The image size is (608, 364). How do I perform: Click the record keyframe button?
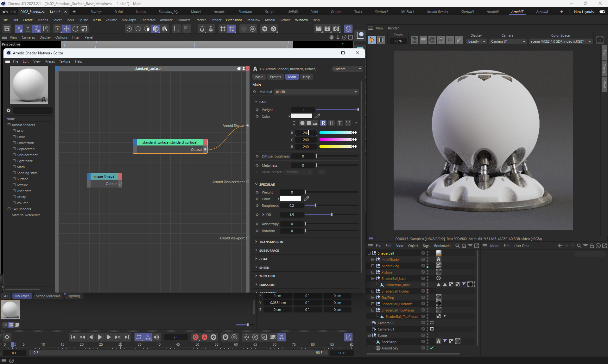[196, 337]
